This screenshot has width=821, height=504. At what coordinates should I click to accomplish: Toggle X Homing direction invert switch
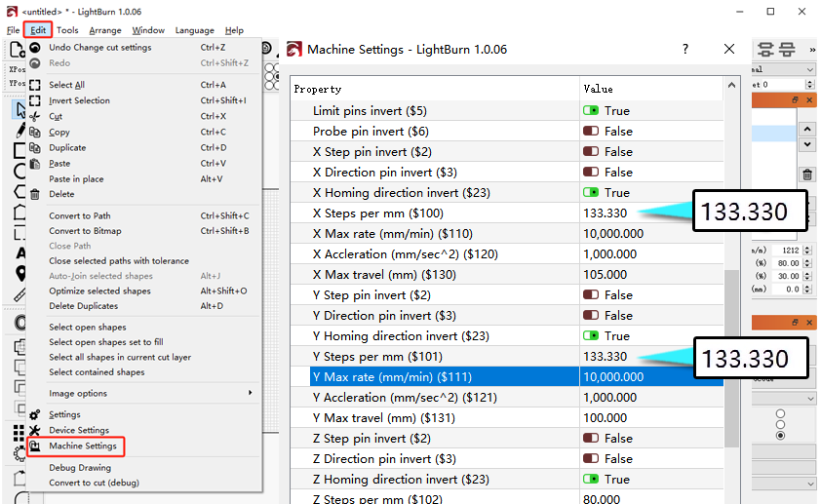coord(591,193)
